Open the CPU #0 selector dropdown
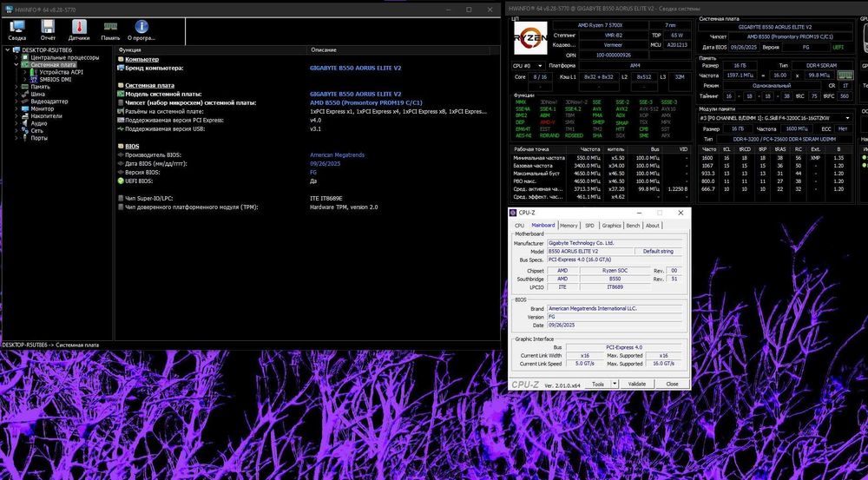 point(528,65)
